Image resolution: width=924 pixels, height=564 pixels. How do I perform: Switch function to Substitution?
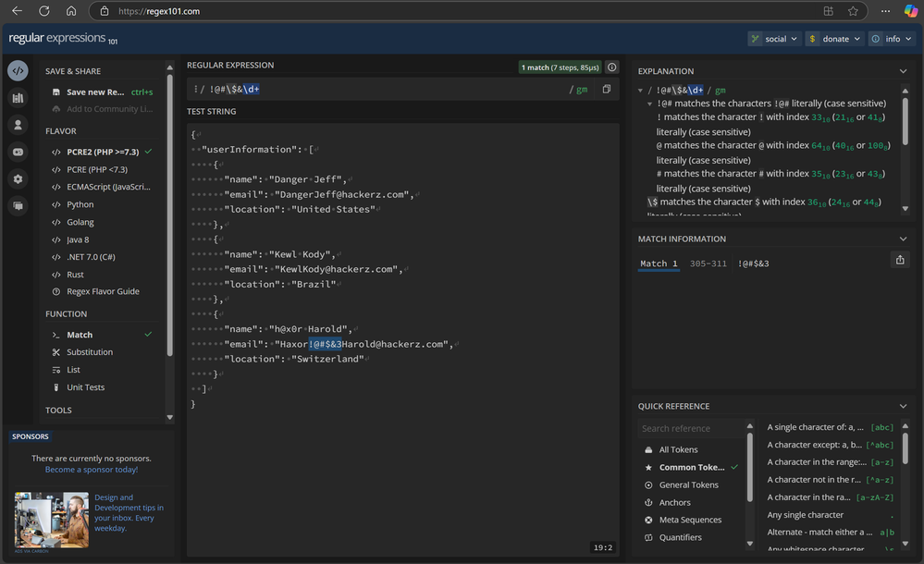(90, 352)
